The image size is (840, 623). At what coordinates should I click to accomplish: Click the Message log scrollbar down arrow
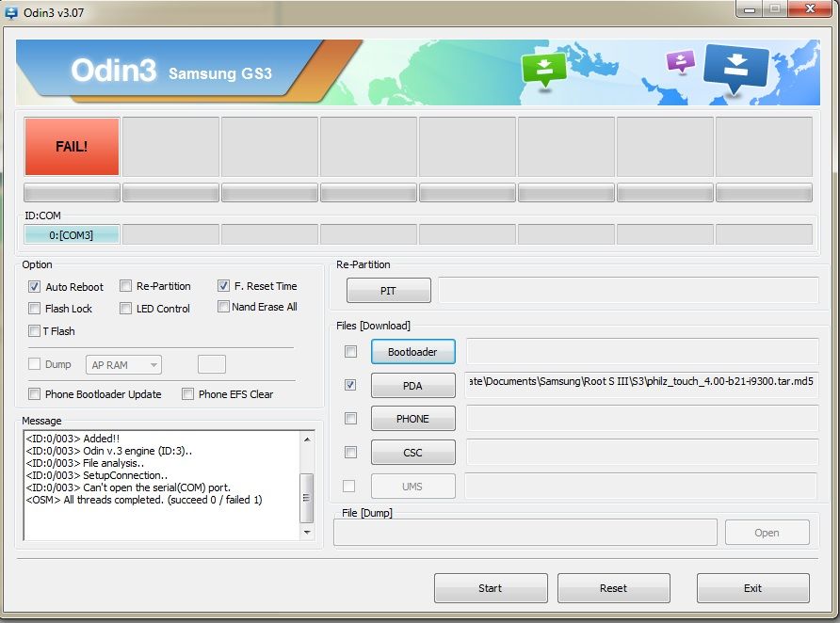(x=307, y=532)
